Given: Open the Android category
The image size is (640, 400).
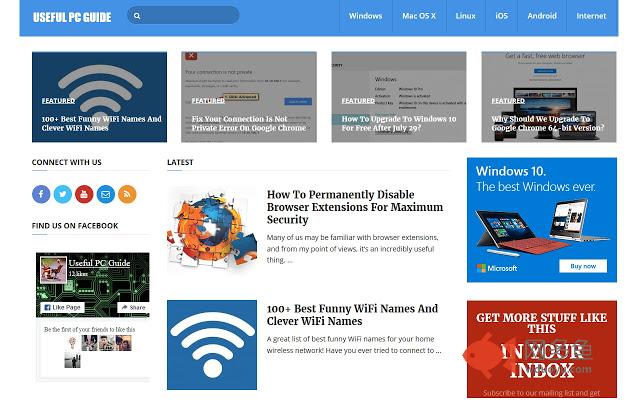Looking at the screenshot, I should [x=542, y=16].
